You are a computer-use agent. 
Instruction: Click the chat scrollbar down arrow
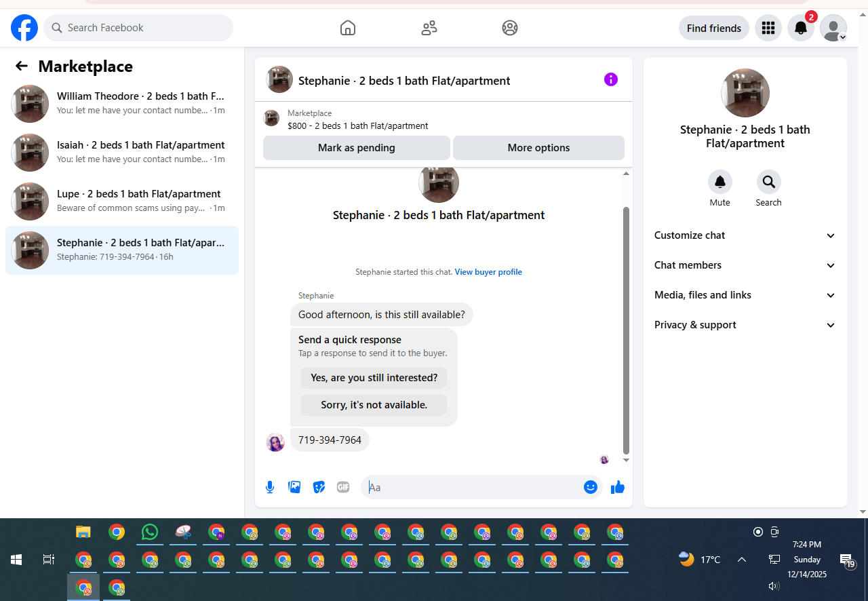pos(626,461)
